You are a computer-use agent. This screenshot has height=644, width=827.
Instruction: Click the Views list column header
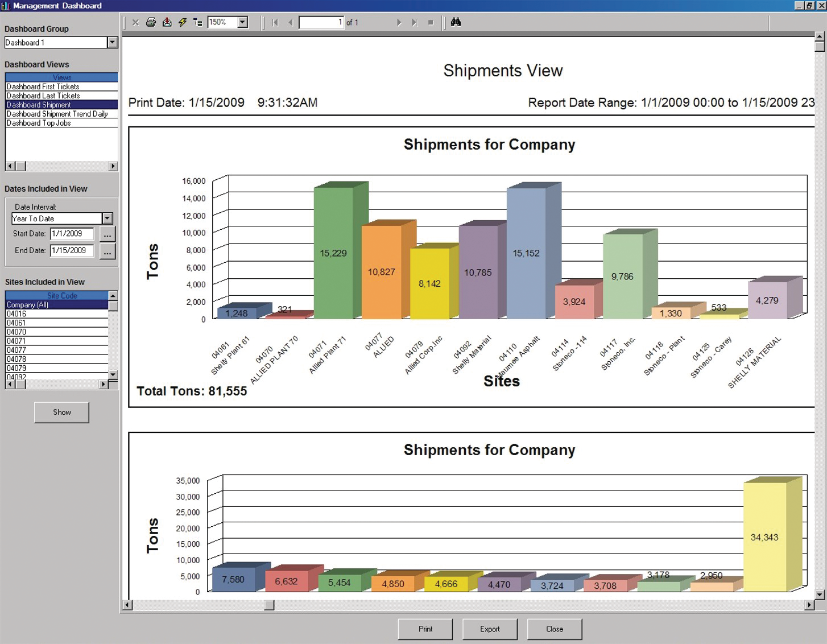click(x=61, y=77)
